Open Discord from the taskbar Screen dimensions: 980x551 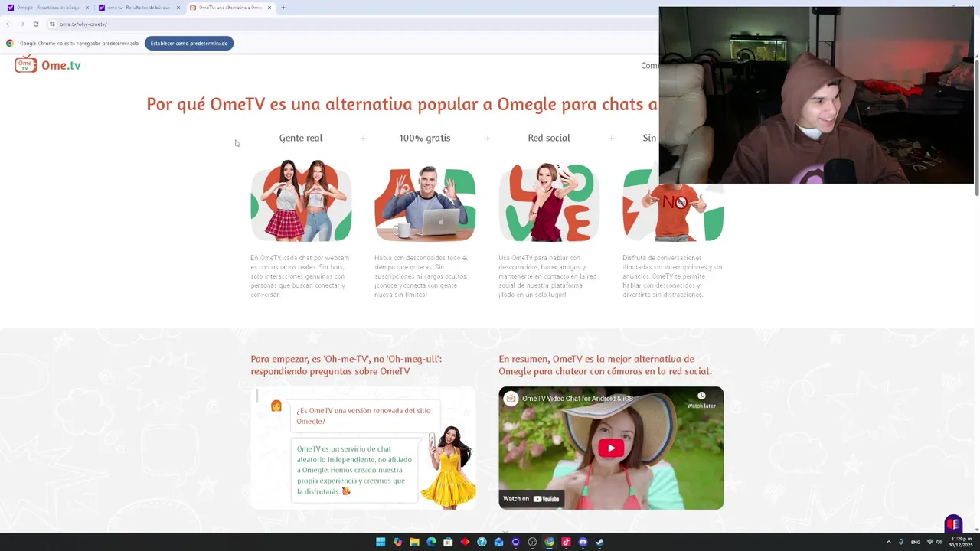tap(583, 542)
